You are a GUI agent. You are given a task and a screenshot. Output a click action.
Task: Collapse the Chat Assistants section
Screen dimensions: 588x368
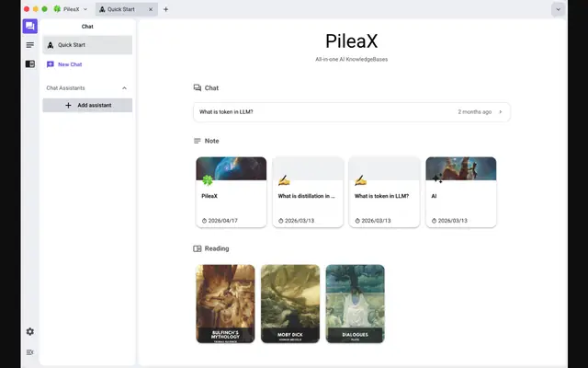tap(125, 88)
